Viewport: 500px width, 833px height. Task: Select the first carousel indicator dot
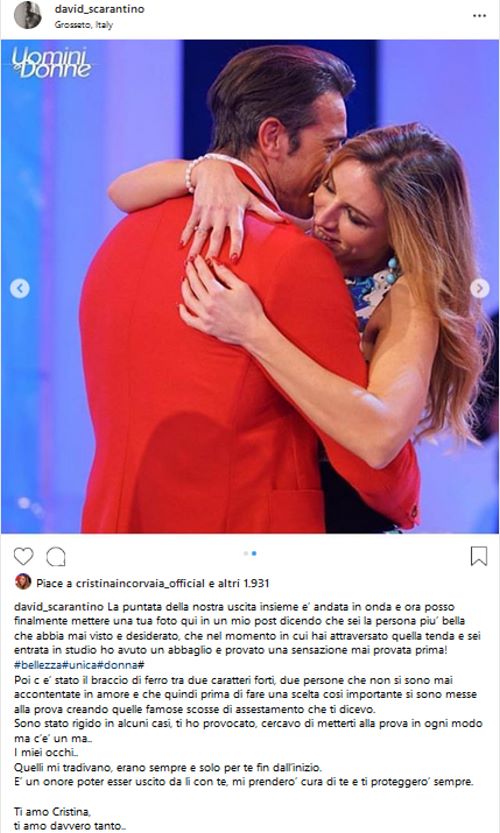coord(245,554)
